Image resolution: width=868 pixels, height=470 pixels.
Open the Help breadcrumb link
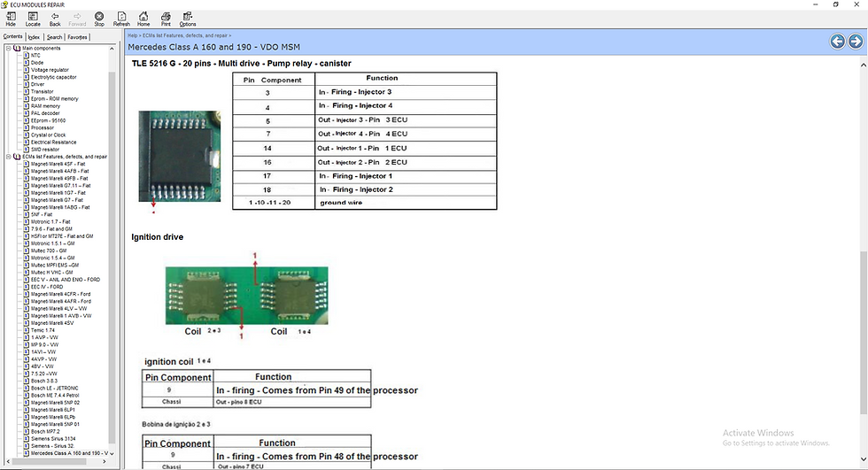coord(132,35)
